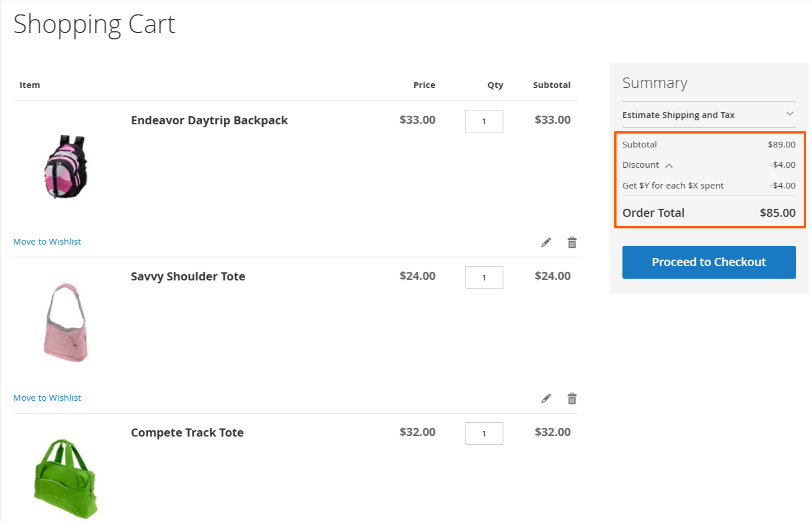812x525 pixels.
Task: Focus the quantity field for Savvy Shoulder Tote
Action: [484, 277]
